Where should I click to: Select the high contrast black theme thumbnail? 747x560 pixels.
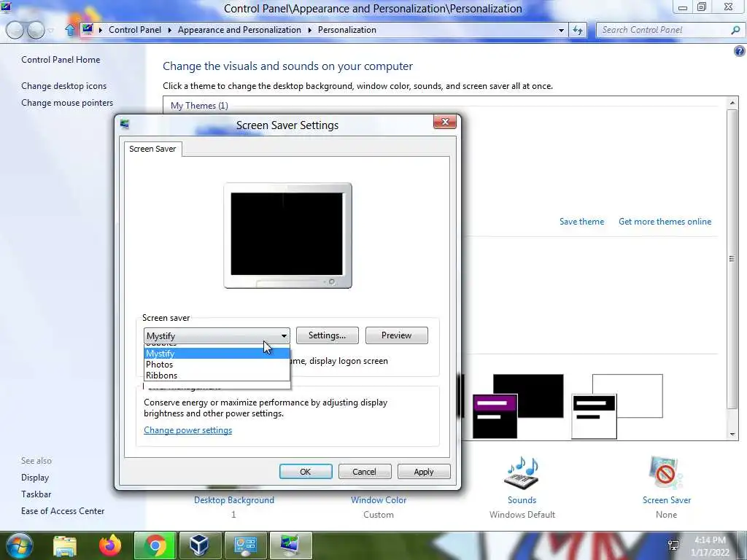coord(518,406)
